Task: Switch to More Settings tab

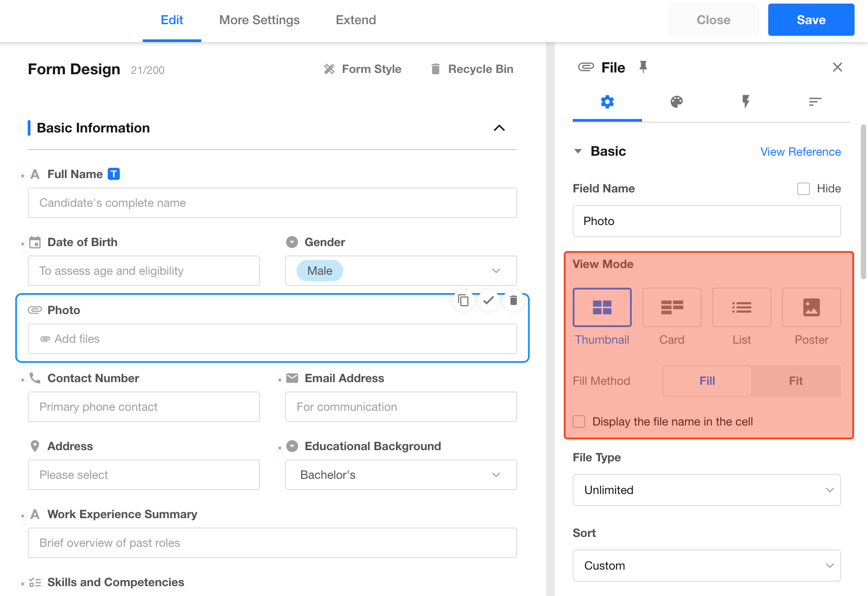Action: (x=260, y=20)
